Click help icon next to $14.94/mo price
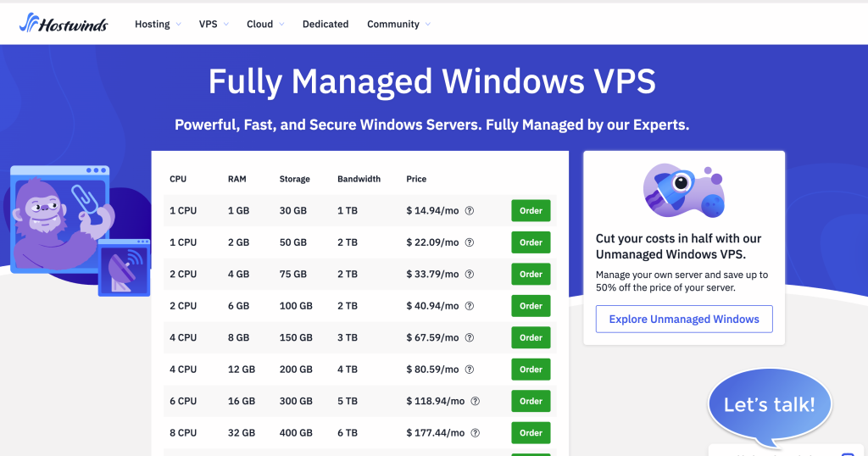The width and height of the screenshot is (868, 456). tap(469, 211)
